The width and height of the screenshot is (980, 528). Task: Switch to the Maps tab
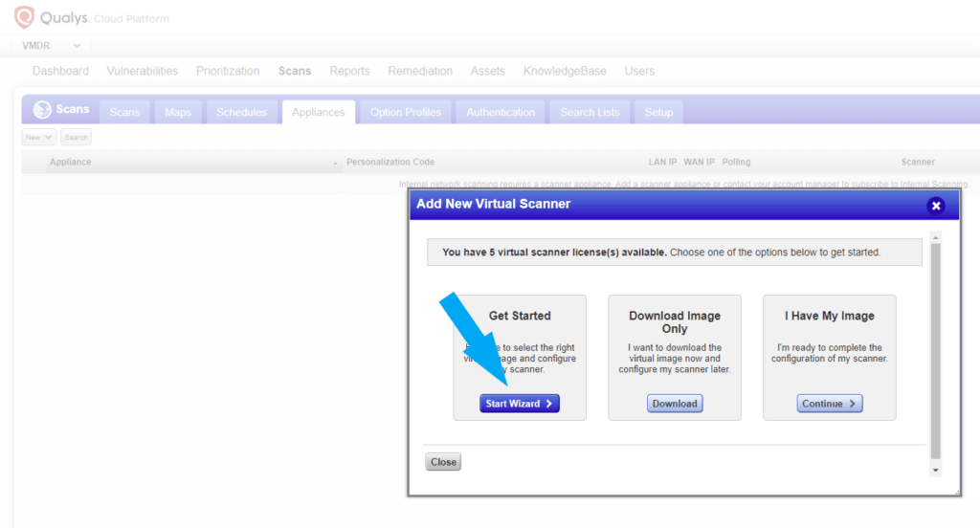click(x=177, y=113)
